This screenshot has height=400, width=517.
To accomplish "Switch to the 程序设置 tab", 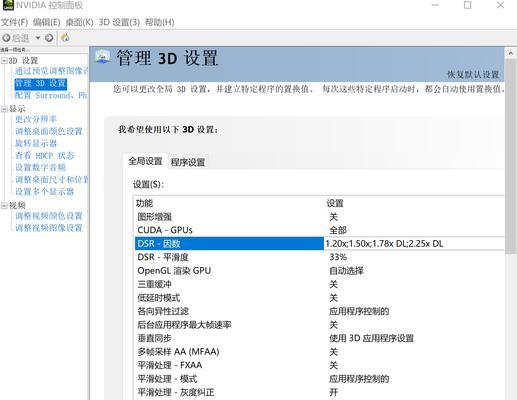I will (x=188, y=162).
